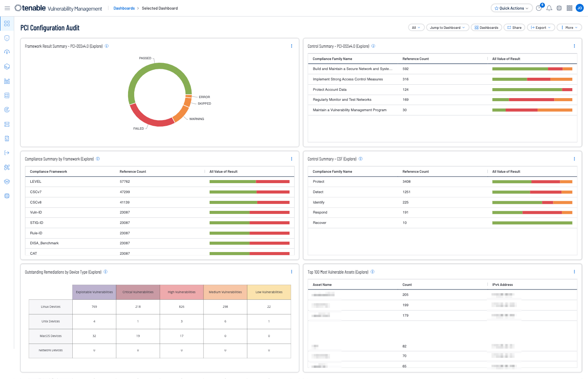Screen dimensions: 588x379
Task: Open the hamburger navigation menu
Action: tap(7, 8)
